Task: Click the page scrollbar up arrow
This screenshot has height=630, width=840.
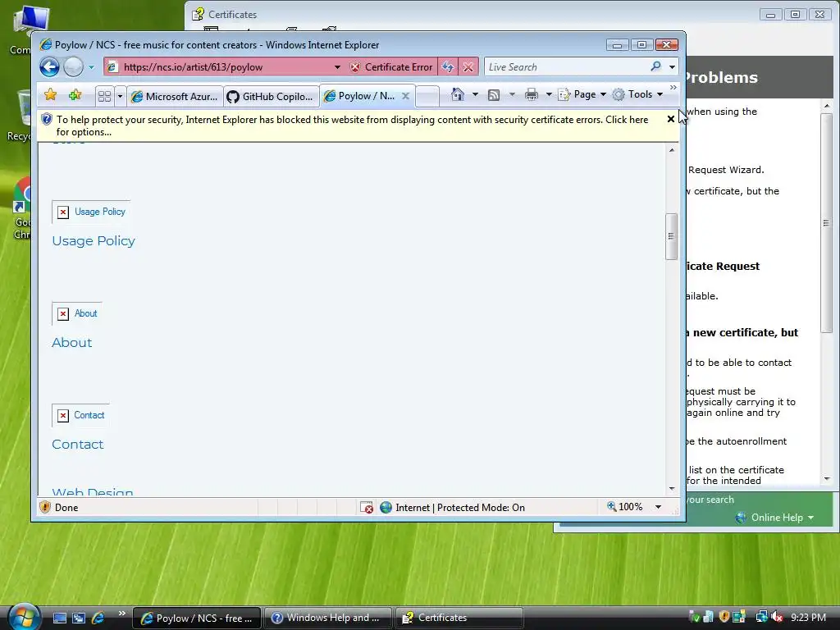Action: point(672,150)
